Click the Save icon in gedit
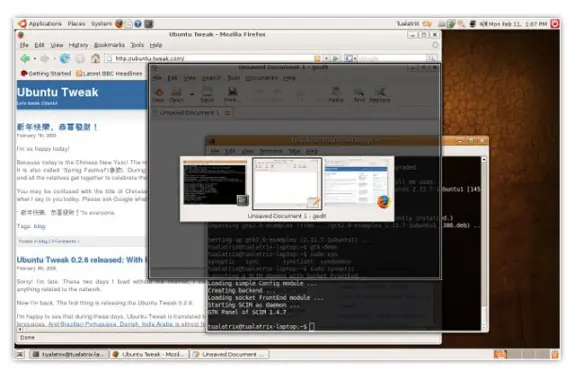Image resolution: width=575 pixels, height=376 pixels. tap(207, 94)
